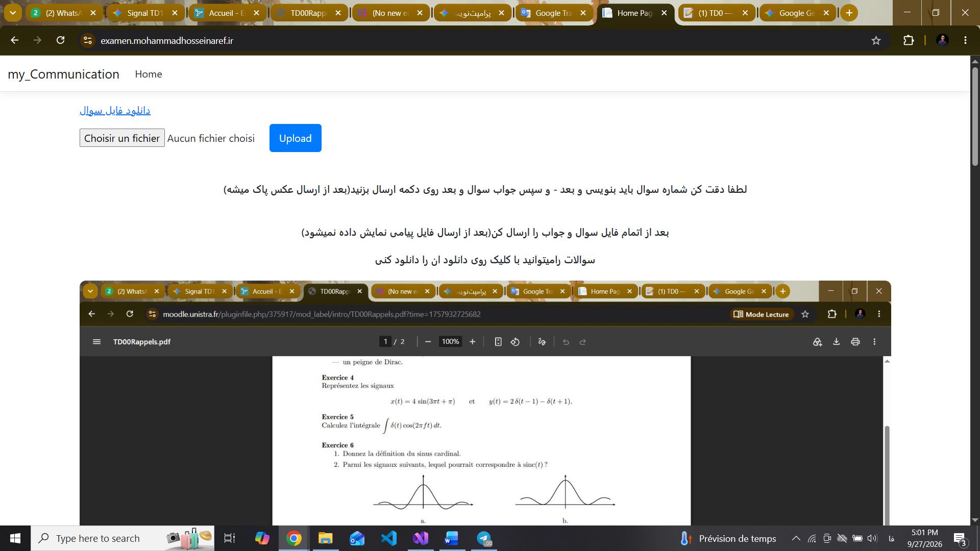Click the taskbar search box

tap(122, 538)
